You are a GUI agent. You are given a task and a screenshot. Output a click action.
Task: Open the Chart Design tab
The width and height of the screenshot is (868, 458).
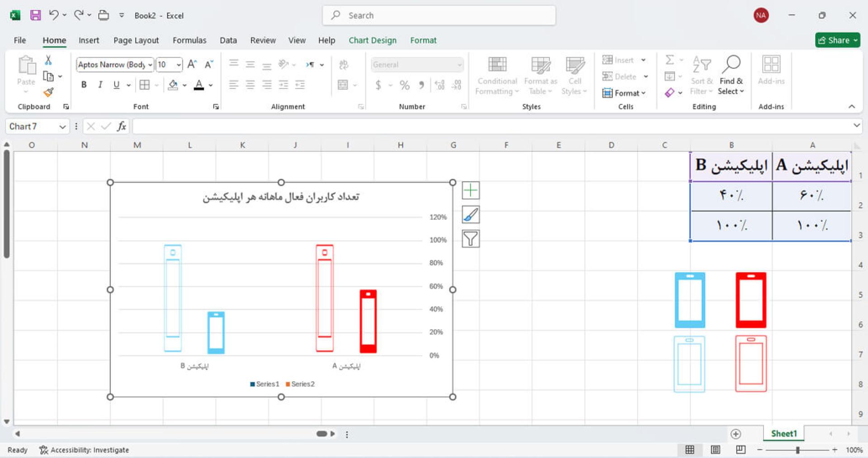point(373,40)
